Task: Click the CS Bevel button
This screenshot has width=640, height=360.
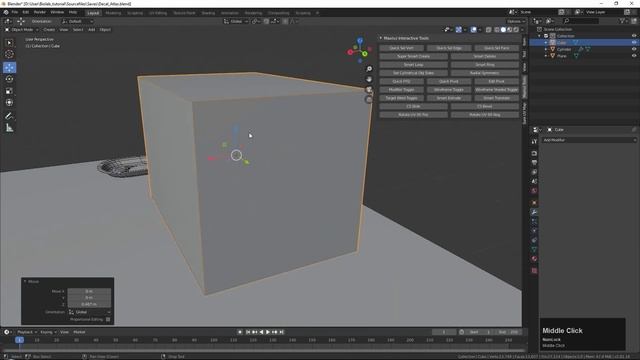Action: (x=485, y=107)
